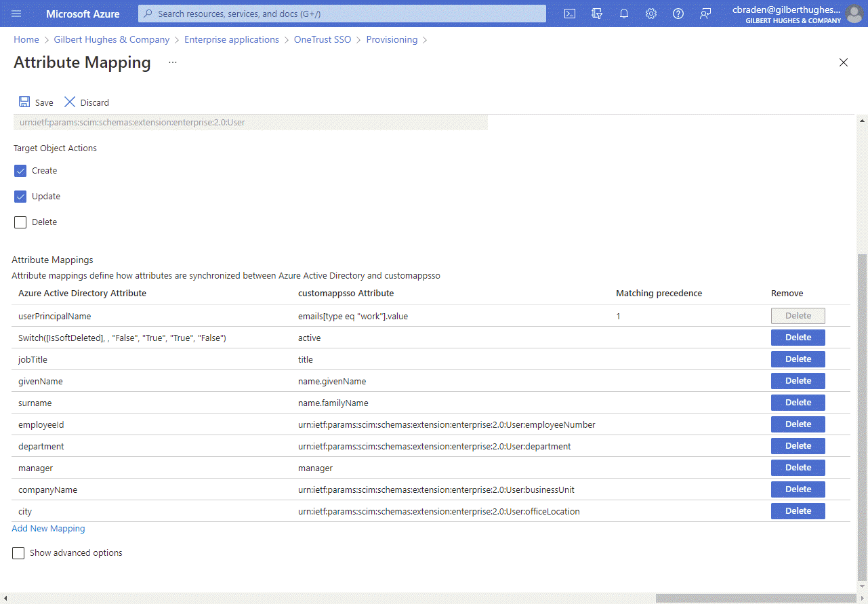Open more options beside Attribute Mapping title

click(x=171, y=62)
